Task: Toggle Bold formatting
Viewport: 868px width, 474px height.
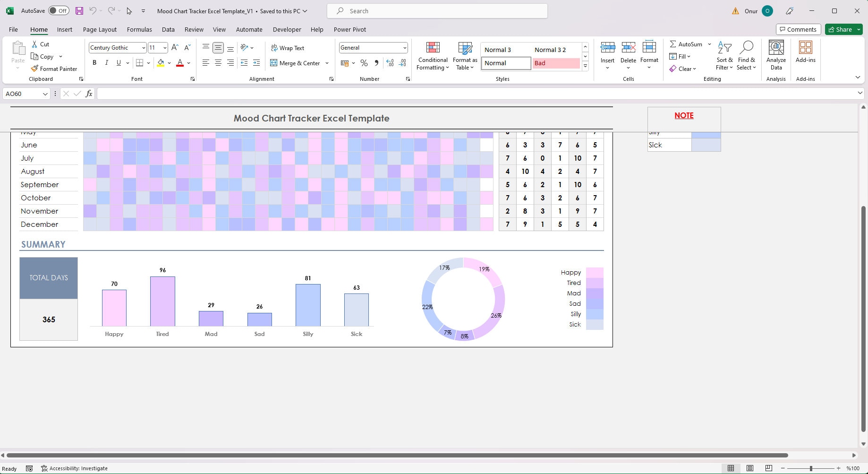Action: [94, 62]
